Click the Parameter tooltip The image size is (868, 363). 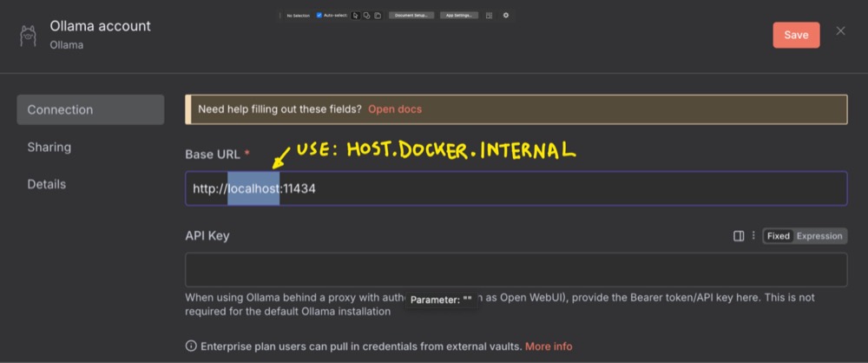pyautogui.click(x=441, y=300)
